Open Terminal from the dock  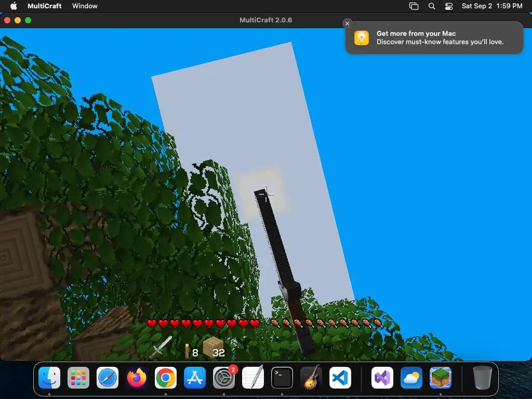(x=282, y=378)
